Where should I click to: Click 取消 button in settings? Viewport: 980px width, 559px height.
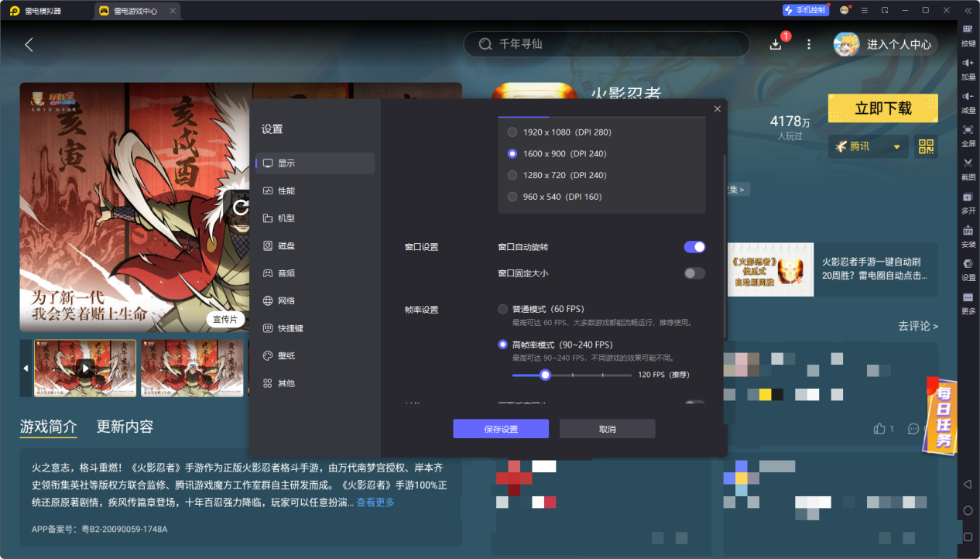click(608, 429)
